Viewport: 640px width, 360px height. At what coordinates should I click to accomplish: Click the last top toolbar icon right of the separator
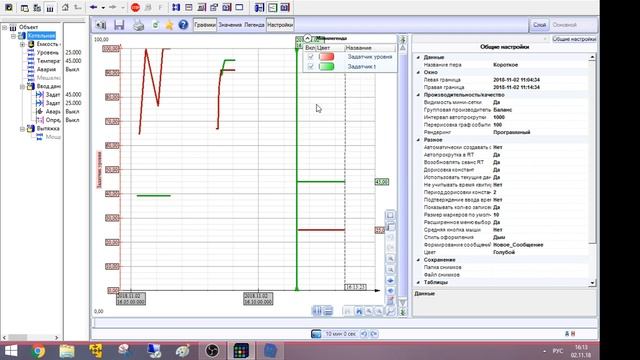(x=285, y=7)
